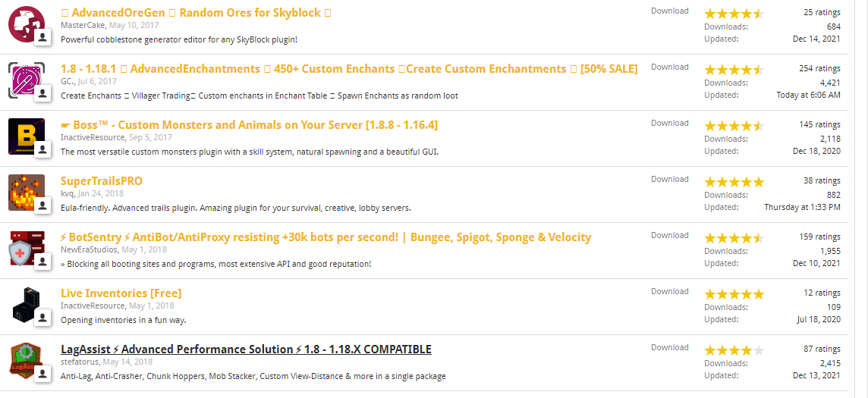Image resolution: width=868 pixels, height=398 pixels.
Task: Open the Live Inventories [Free] title link
Action: point(121,293)
